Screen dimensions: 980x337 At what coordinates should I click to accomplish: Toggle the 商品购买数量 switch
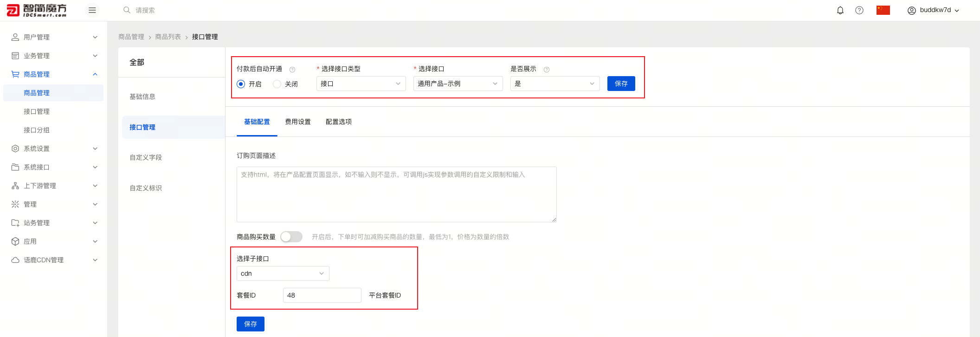point(291,237)
